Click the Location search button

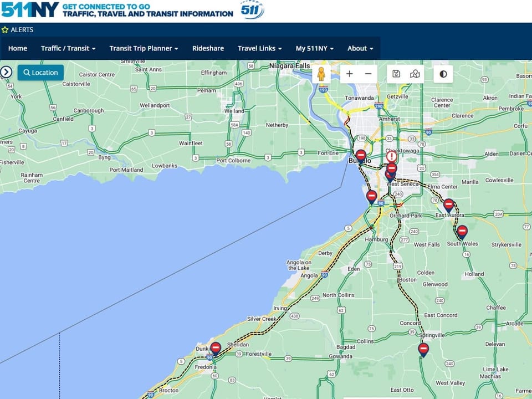coord(40,73)
